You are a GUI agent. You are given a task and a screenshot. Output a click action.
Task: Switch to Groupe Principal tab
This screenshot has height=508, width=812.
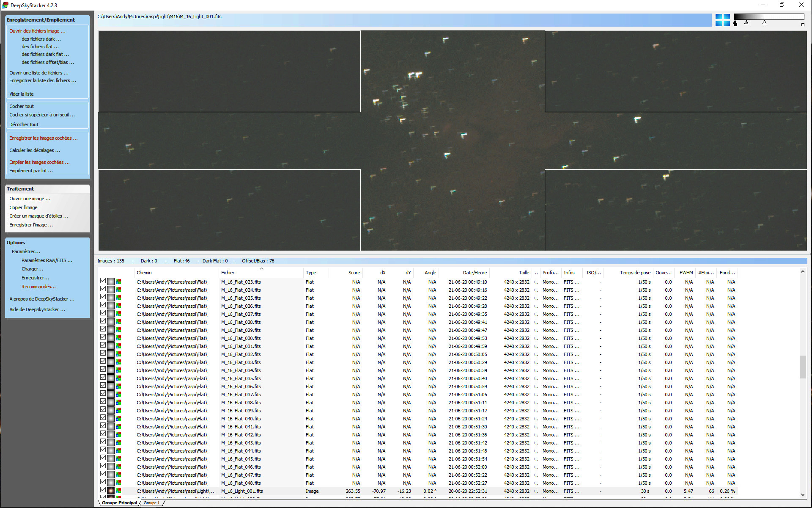(119, 503)
